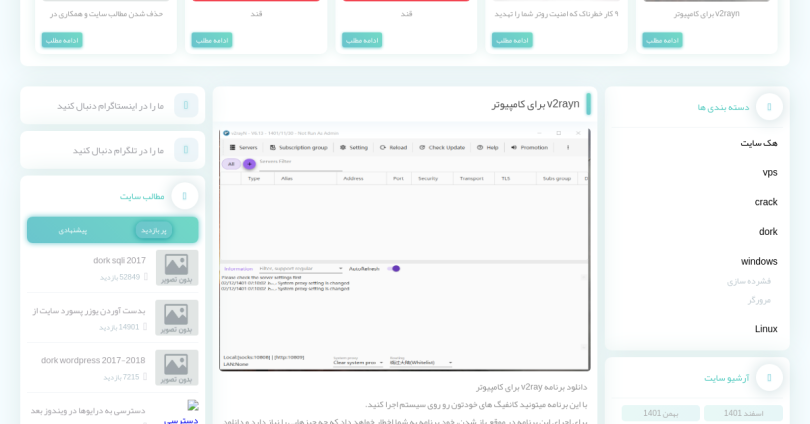Open the حذف شدن مطالب سایت card title
Screen dimensions: 810x424
pyautogui.click(x=106, y=14)
